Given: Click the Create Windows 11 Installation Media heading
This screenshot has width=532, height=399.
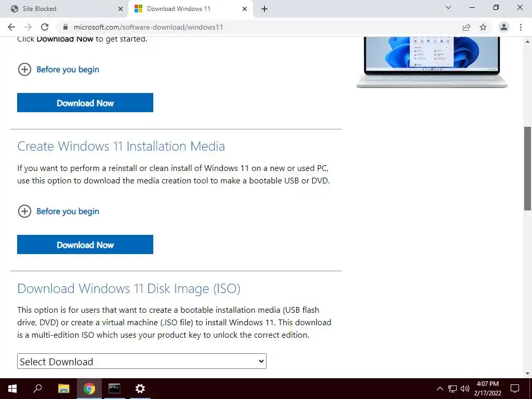Looking at the screenshot, I should [121, 146].
